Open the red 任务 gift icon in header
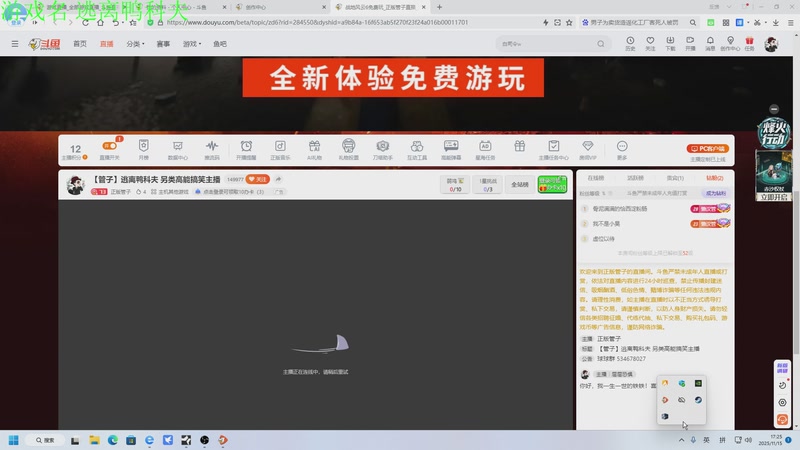 tap(749, 43)
